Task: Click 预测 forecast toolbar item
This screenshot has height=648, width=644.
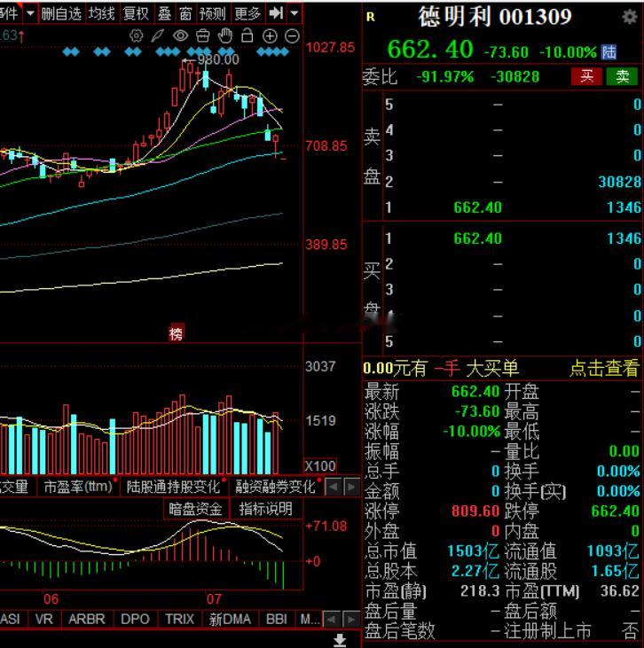Action: point(213,13)
